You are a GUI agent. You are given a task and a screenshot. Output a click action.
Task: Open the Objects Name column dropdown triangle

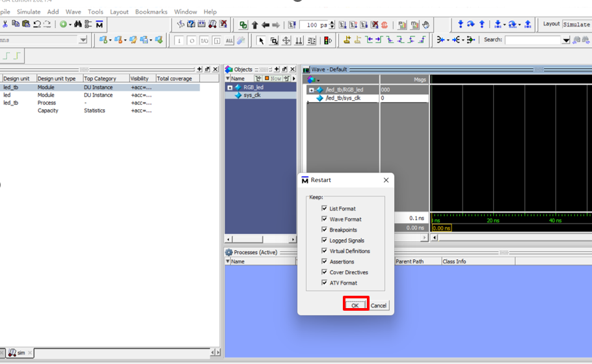227,79
